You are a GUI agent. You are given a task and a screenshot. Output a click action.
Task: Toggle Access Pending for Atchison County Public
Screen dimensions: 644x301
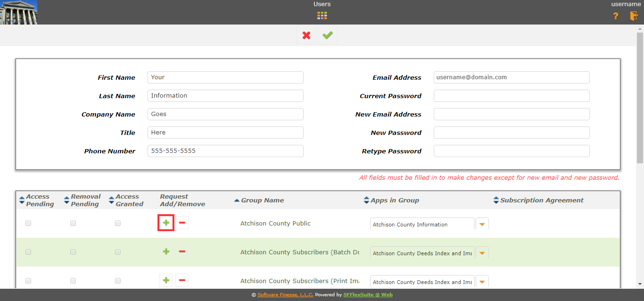pos(28,223)
